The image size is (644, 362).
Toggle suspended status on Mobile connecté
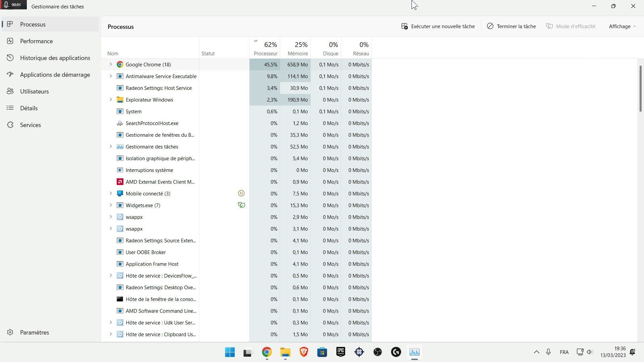tap(241, 193)
